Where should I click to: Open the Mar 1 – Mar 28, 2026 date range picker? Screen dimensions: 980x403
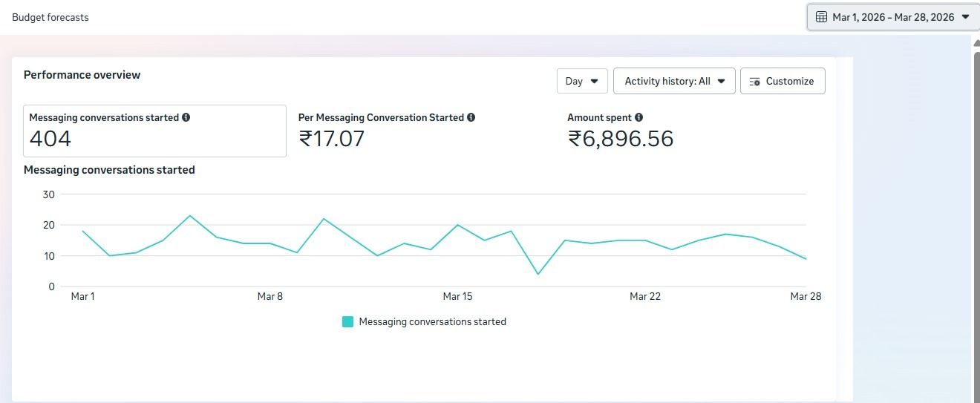click(893, 17)
